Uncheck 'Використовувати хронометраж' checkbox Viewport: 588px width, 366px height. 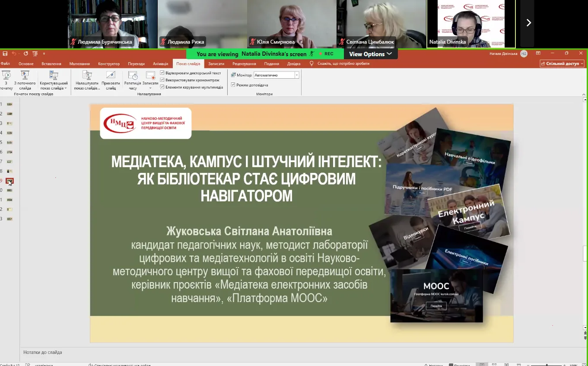point(162,80)
